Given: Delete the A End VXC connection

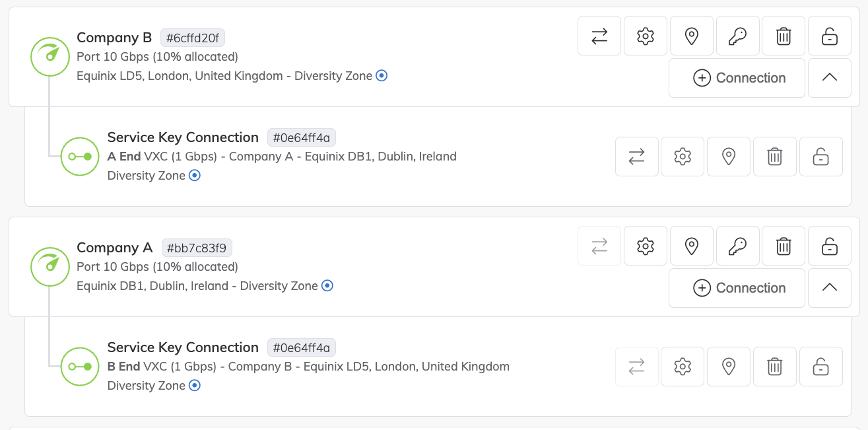Looking at the screenshot, I should click(x=775, y=157).
